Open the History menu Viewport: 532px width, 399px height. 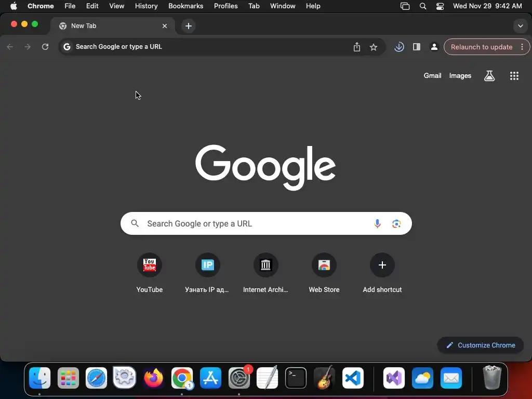[x=146, y=6]
